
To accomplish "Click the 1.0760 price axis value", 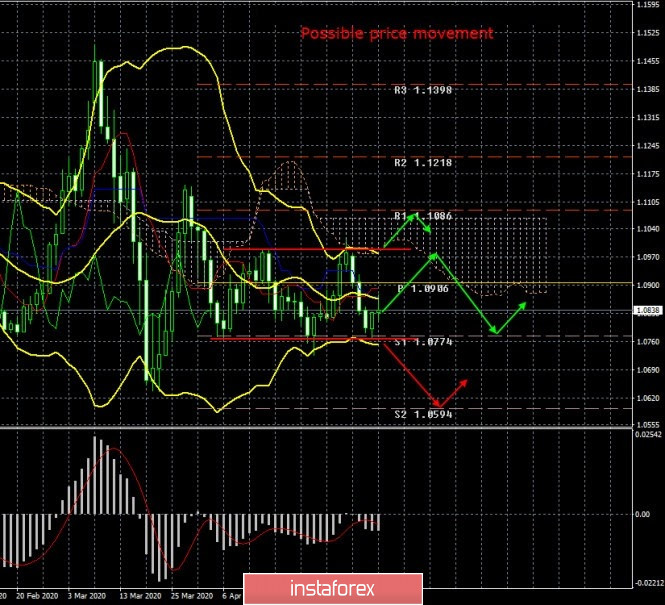I will [648, 341].
